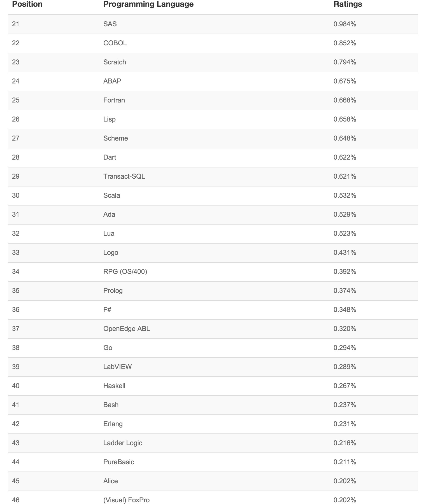Click the Ratings column header
The image size is (433, 504).
point(348,4)
